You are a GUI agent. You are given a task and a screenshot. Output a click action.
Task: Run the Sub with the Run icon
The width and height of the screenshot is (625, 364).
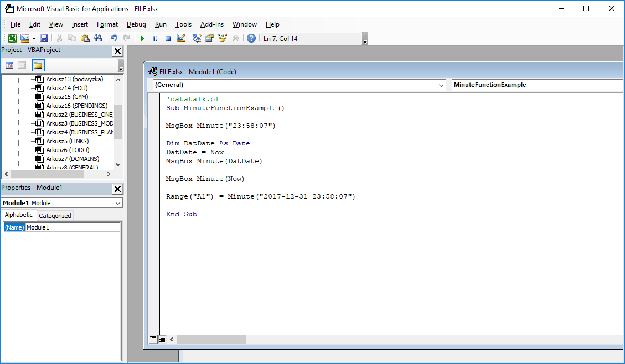point(142,38)
